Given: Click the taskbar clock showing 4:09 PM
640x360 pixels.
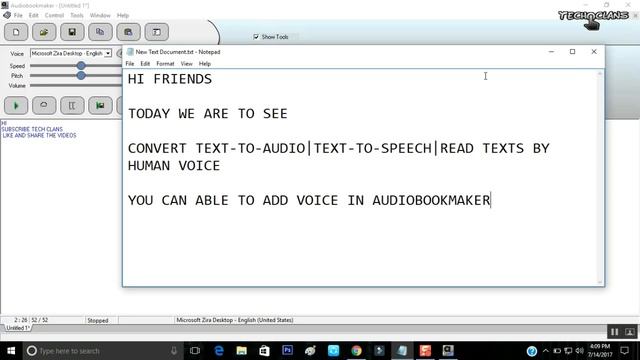Looking at the screenshot, I should 600,351.
